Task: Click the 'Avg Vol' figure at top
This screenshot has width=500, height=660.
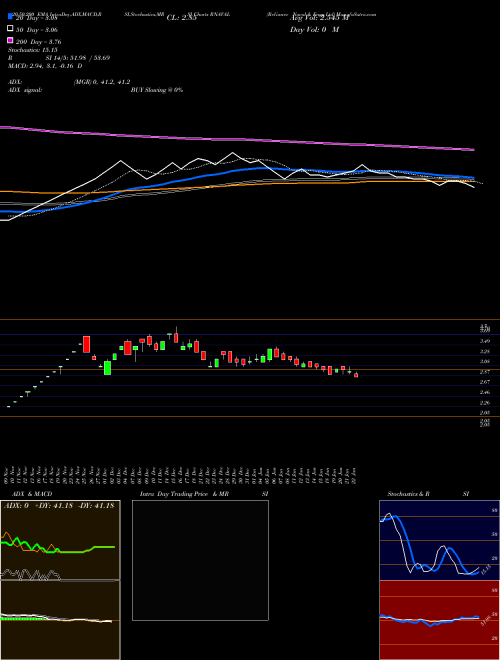Action: point(319,18)
